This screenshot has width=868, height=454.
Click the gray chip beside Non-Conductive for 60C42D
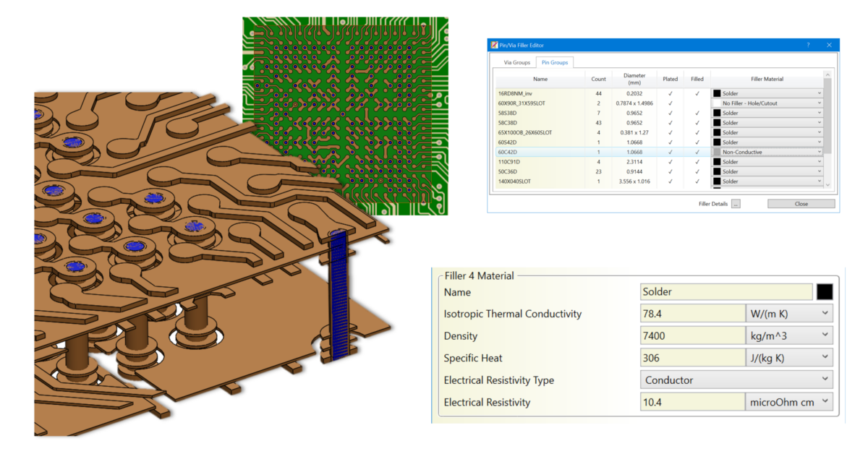pos(716,152)
